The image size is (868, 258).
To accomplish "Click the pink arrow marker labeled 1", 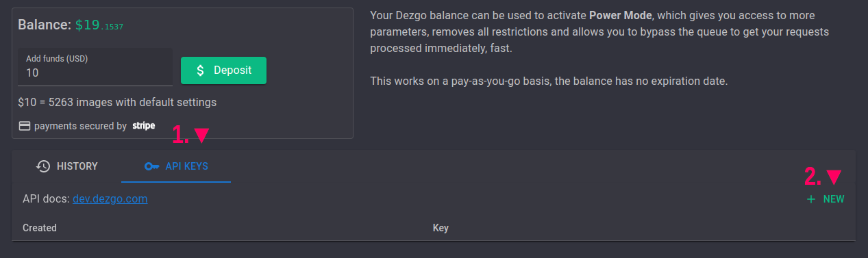I will pyautogui.click(x=201, y=135).
